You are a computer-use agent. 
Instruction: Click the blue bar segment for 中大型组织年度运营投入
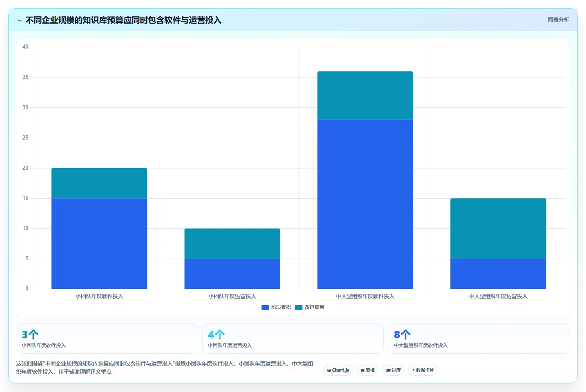498,274
